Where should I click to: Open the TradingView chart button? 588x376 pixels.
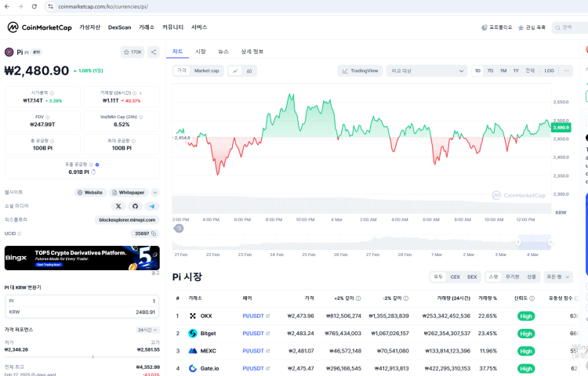tap(360, 70)
